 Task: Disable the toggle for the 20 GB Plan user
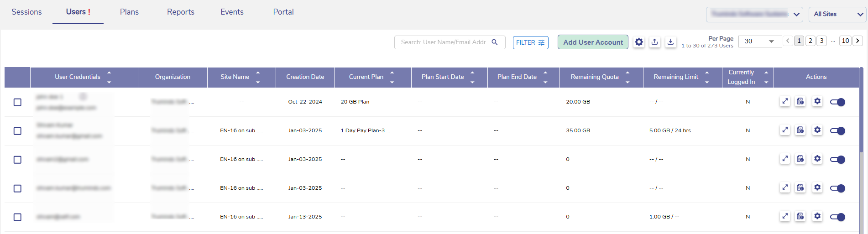click(837, 102)
